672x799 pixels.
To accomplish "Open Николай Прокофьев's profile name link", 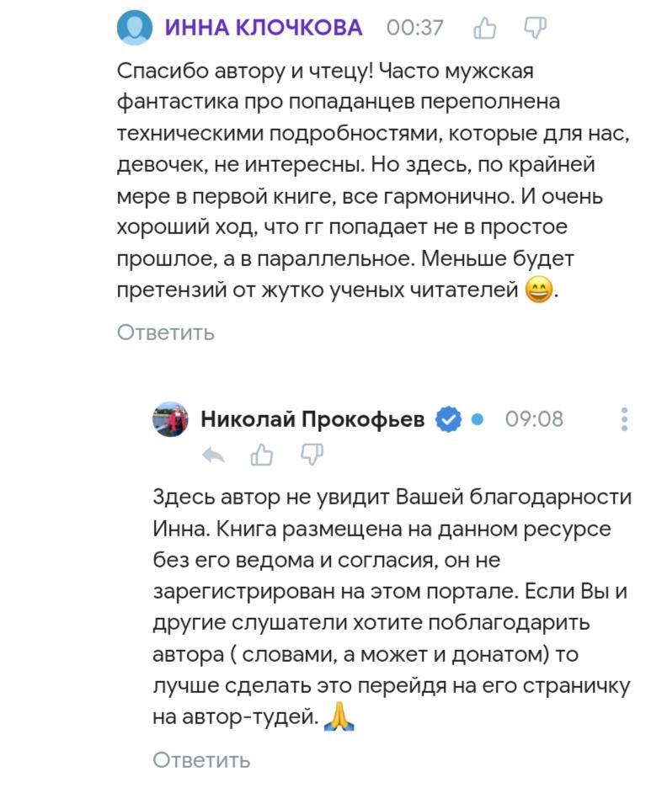I will point(312,418).
